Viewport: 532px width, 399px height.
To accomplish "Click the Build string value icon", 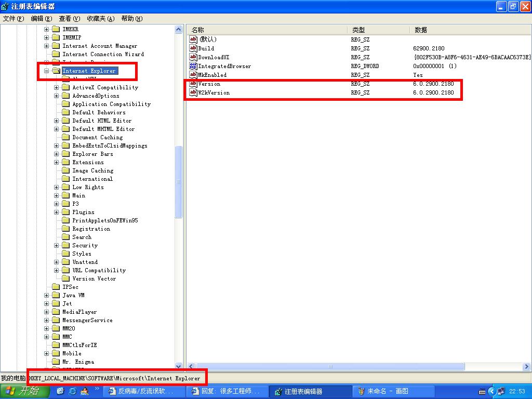I will click(x=193, y=48).
